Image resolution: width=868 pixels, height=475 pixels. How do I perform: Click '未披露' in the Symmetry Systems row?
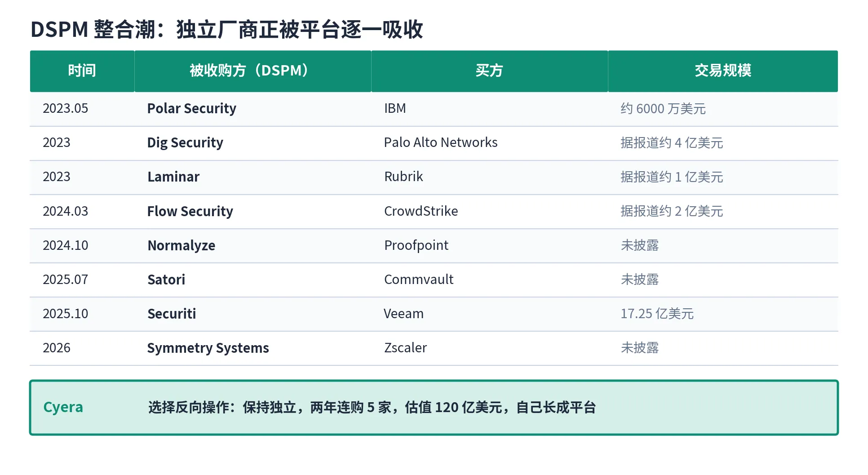(640, 348)
